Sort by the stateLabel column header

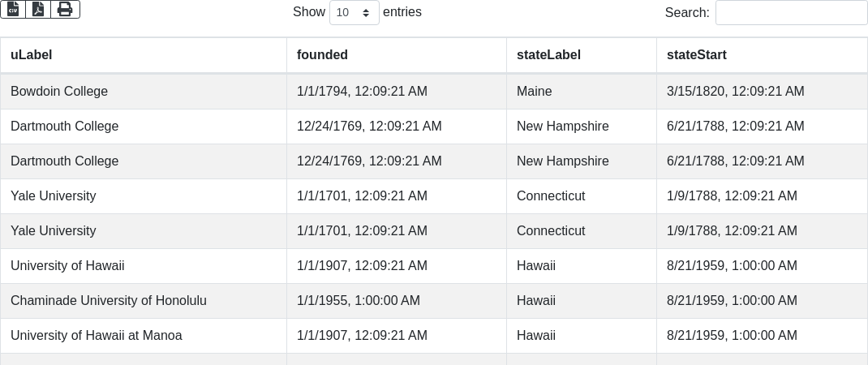(x=548, y=55)
